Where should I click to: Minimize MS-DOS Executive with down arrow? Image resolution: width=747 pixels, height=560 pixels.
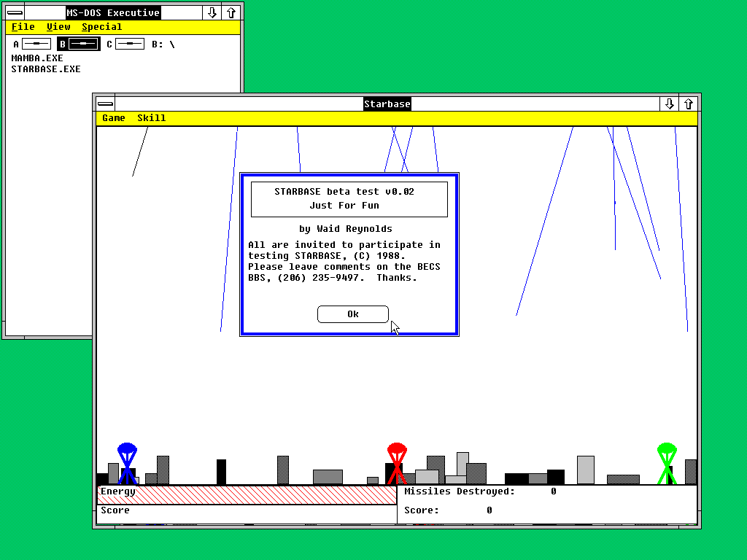click(x=212, y=13)
